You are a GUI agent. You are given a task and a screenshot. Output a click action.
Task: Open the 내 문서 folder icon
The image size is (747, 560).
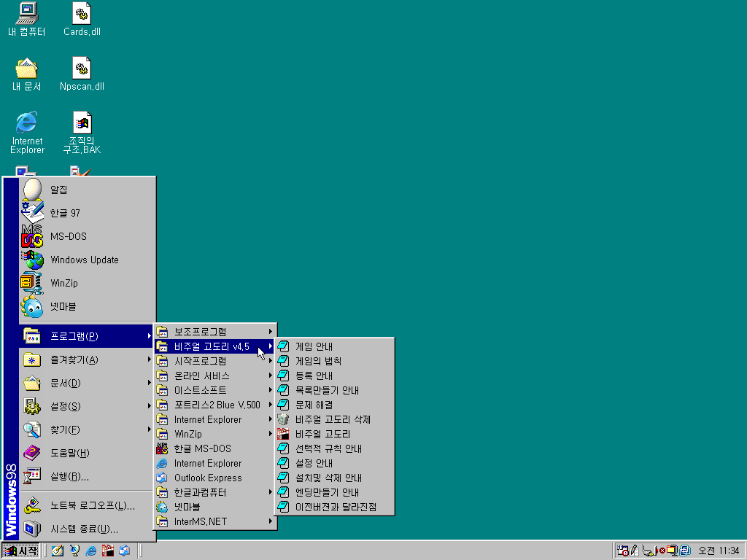click(27, 74)
